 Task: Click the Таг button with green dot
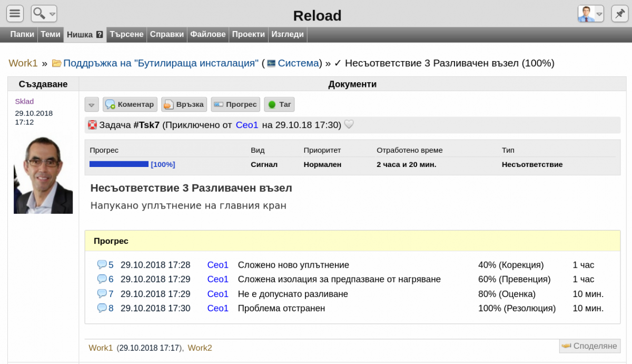(279, 104)
